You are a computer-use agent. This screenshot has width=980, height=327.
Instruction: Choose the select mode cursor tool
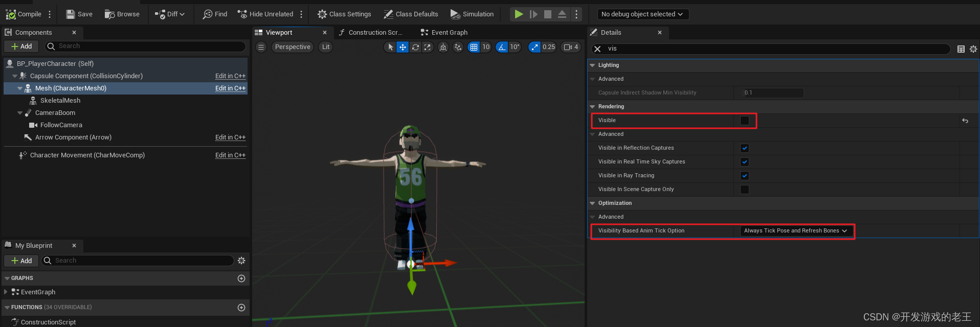(x=390, y=47)
